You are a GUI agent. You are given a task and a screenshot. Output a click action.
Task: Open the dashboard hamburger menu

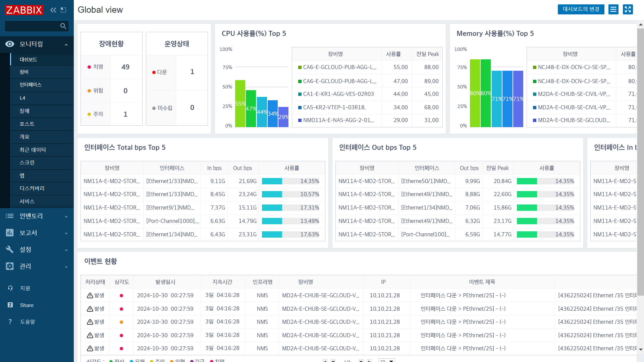[x=613, y=9]
